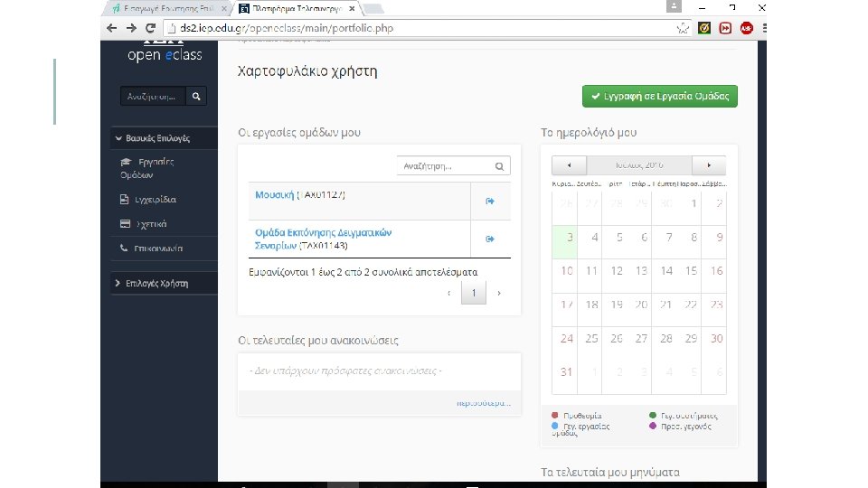The width and height of the screenshot is (868, 488).
Task: Click the calendar month title header
Action: [639, 165]
